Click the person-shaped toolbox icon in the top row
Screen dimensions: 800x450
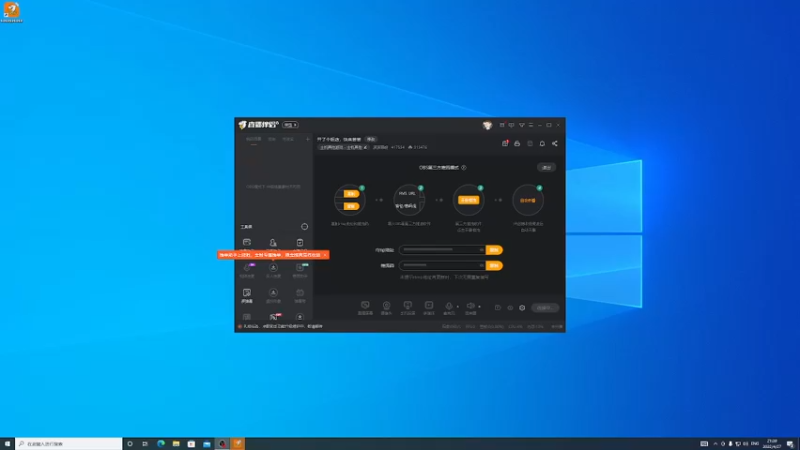(x=273, y=242)
